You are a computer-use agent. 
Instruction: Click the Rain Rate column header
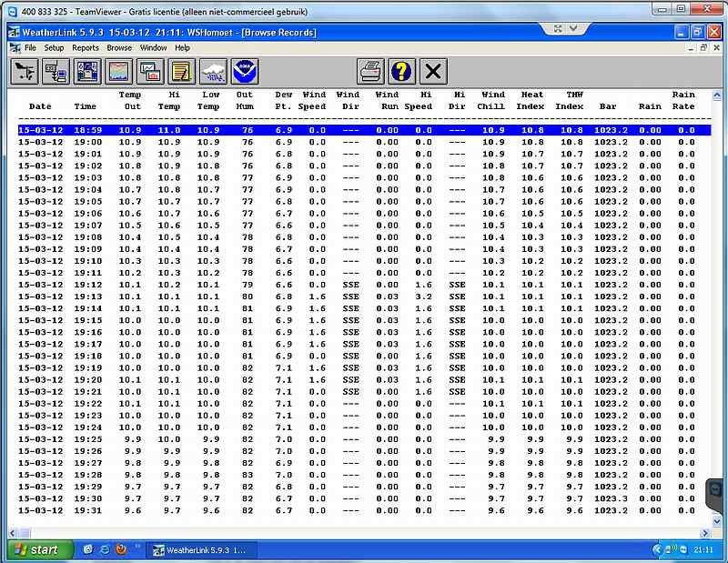pos(683,101)
